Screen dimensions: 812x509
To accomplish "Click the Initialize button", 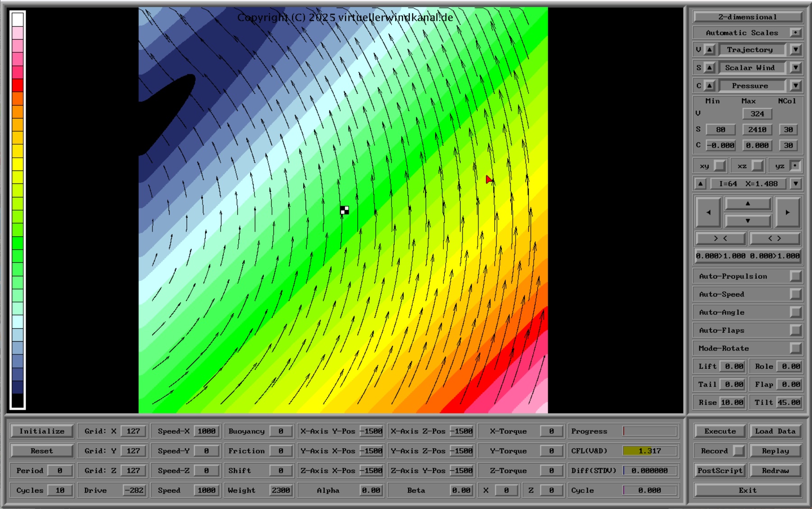I will click(x=42, y=431).
